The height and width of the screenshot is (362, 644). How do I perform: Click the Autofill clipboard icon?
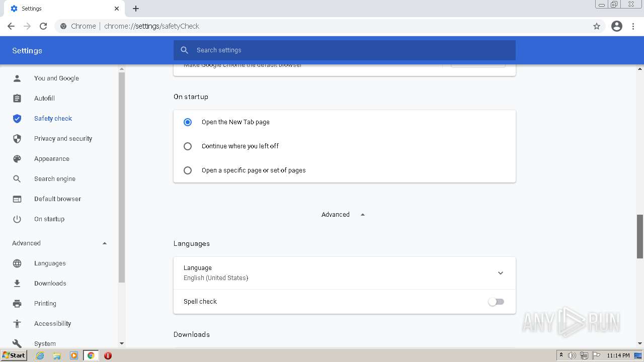pos(17,98)
